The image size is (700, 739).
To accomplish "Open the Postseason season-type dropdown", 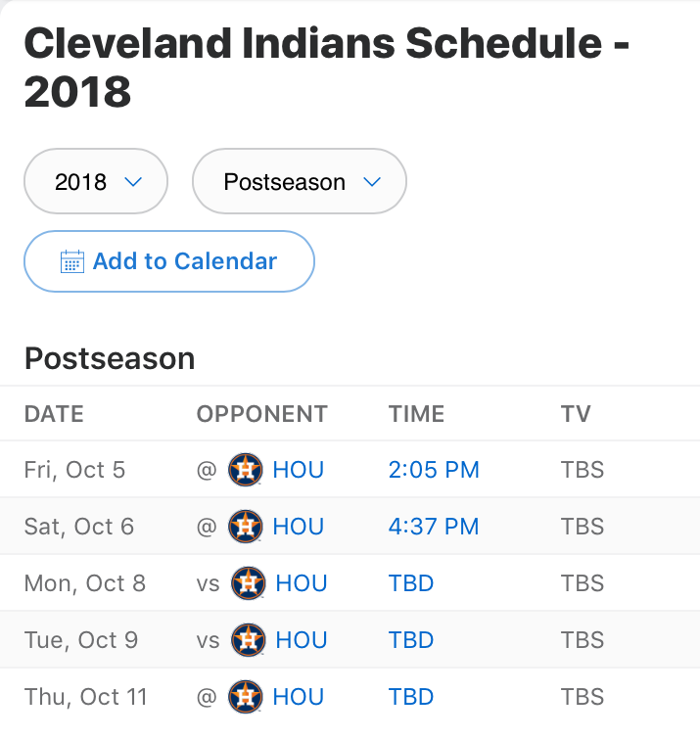I will pyautogui.click(x=300, y=181).
